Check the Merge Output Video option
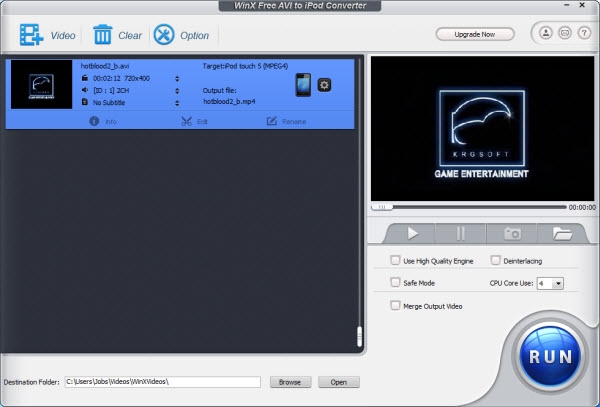Screen dimensions: 600x407 395,305
